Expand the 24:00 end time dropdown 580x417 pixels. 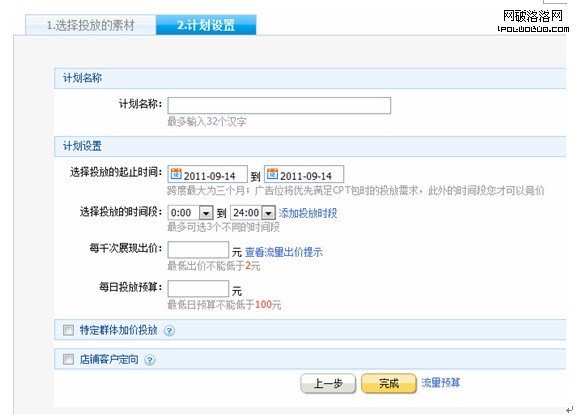[x=269, y=213]
